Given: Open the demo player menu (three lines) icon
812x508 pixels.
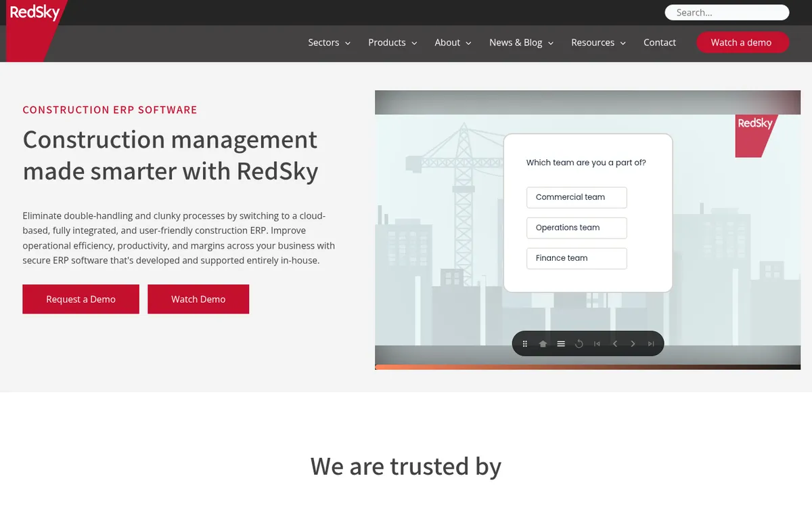Looking at the screenshot, I should pyautogui.click(x=561, y=343).
